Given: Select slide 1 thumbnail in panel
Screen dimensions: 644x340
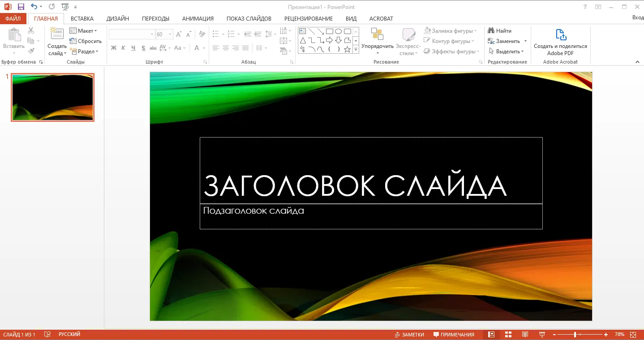Looking at the screenshot, I should [x=53, y=98].
